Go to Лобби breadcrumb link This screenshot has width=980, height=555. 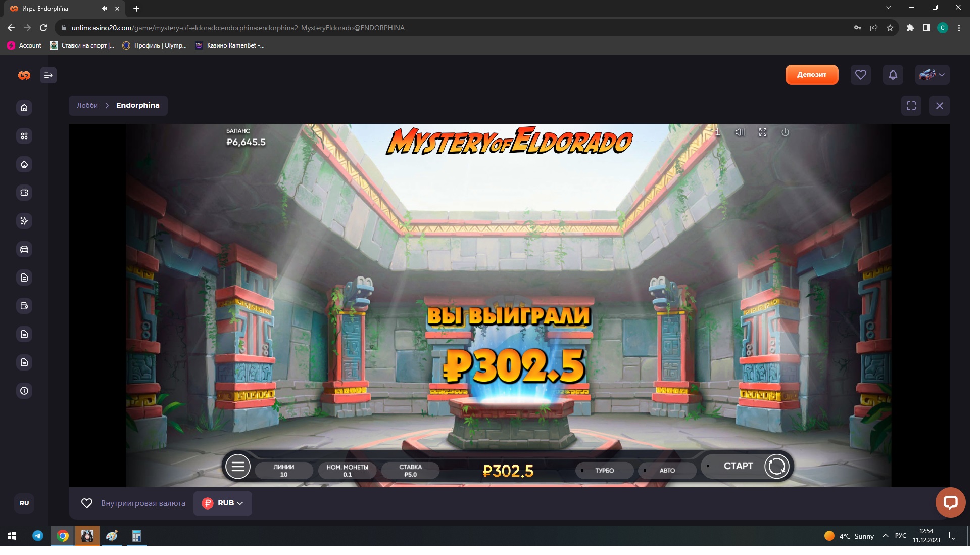(x=87, y=105)
